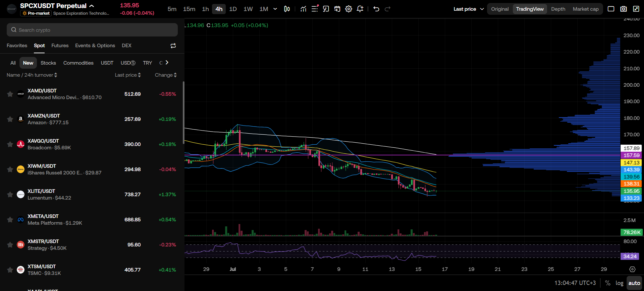Image resolution: width=644 pixels, height=291 pixels.
Task: Click the AMD logo icon
Action: pos(20,94)
